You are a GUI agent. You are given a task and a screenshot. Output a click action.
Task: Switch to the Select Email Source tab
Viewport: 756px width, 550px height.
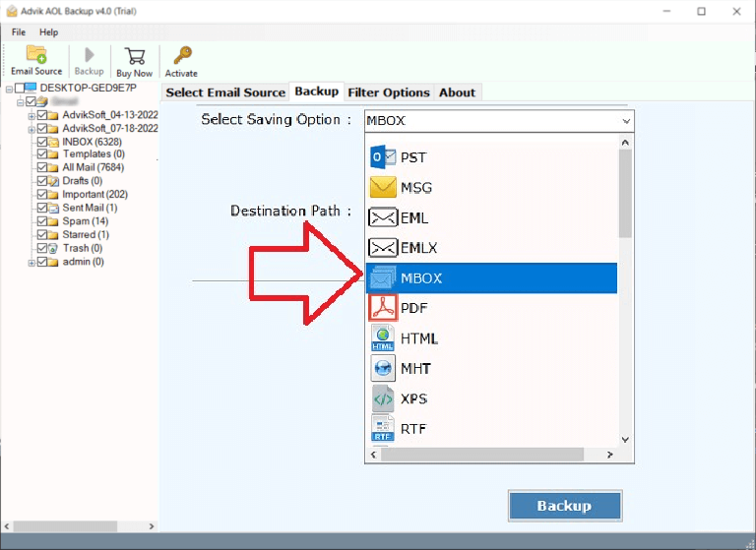pos(225,92)
